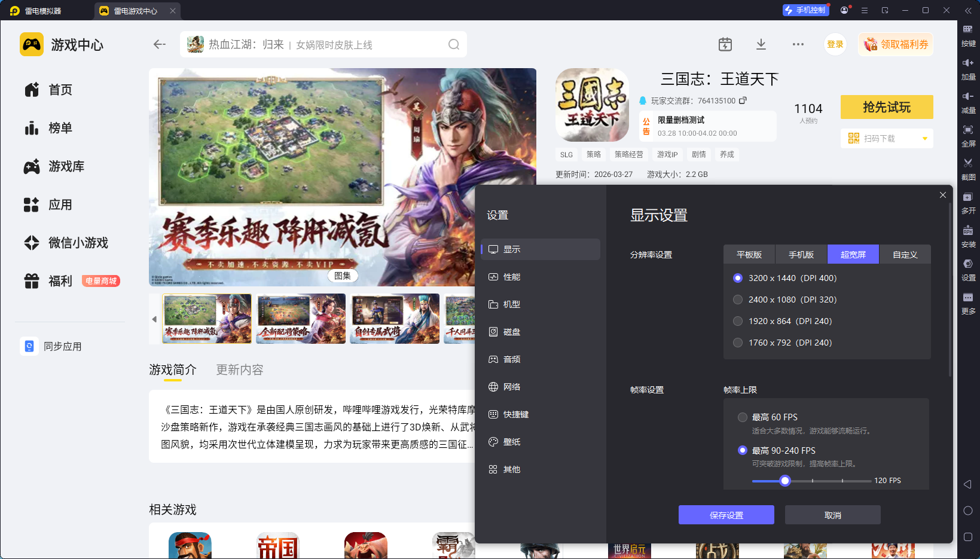Click the game search input field
This screenshot has height=559, width=980.
[x=323, y=44]
